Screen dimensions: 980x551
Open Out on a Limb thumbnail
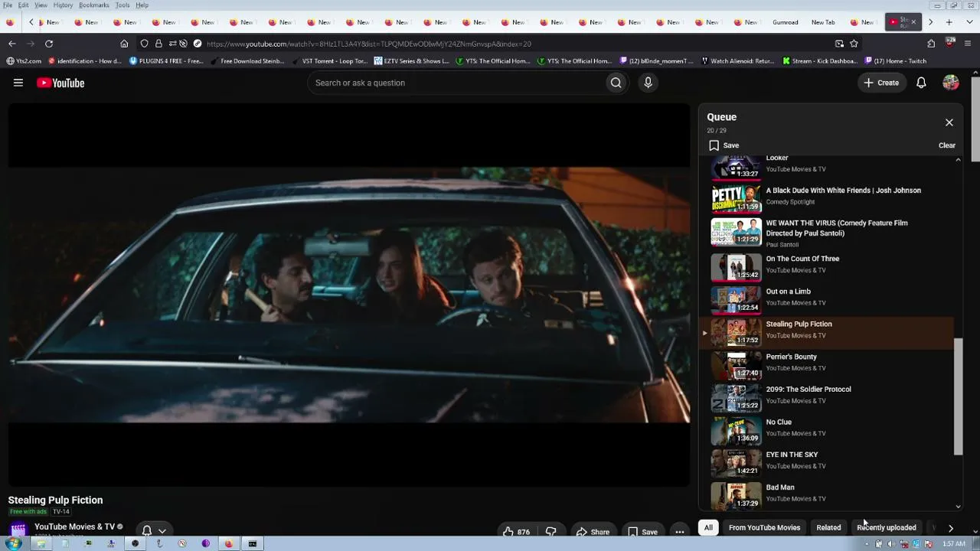coord(736,299)
